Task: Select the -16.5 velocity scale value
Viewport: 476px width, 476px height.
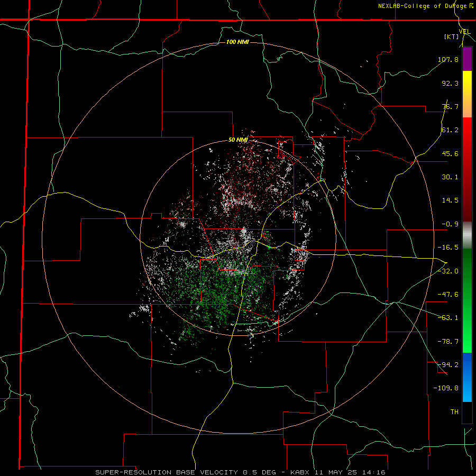Action: pyautogui.click(x=448, y=248)
